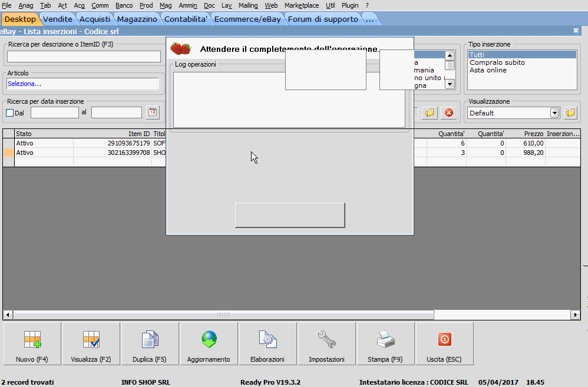Open the Banco menu
This screenshot has height=387, width=588.
(124, 5)
